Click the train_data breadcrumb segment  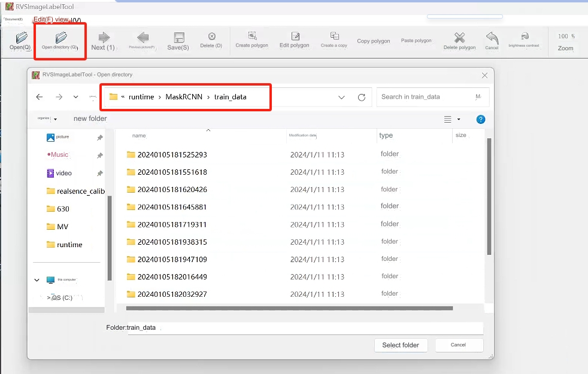[x=231, y=97]
